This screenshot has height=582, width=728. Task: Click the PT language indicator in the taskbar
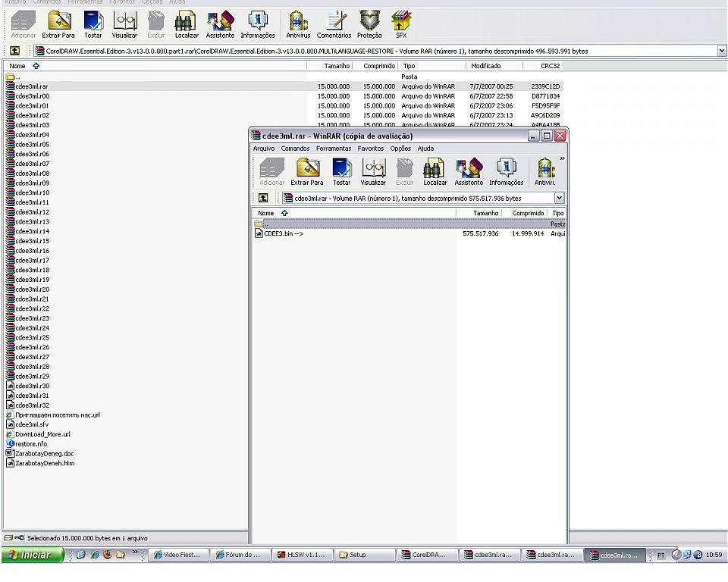[x=661, y=555]
